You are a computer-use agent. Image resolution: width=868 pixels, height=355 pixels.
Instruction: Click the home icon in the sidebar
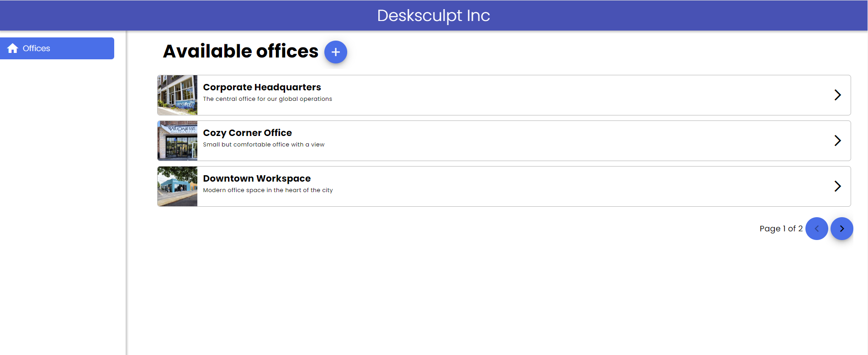pos(13,48)
